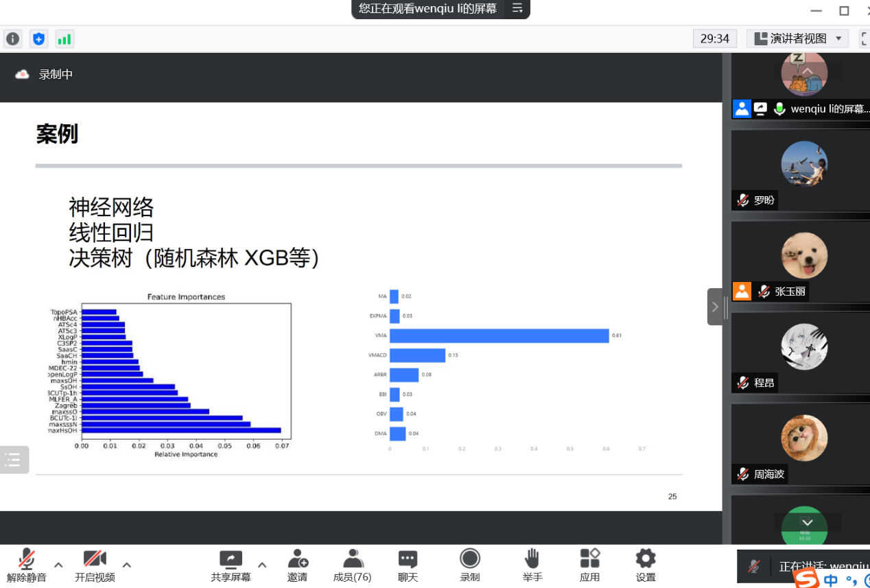This screenshot has width=870, height=588.
Task: Raise hand (举手)
Action: pyautogui.click(x=532, y=565)
